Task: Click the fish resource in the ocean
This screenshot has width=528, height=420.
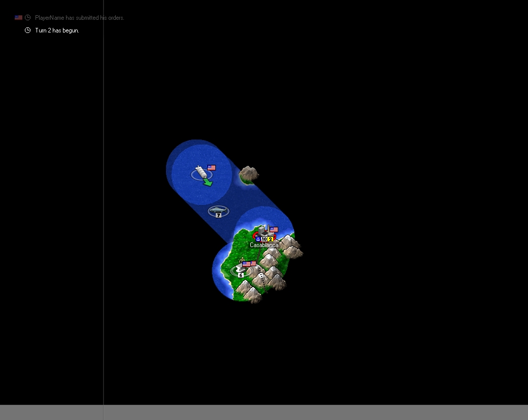Action: pyautogui.click(x=218, y=209)
